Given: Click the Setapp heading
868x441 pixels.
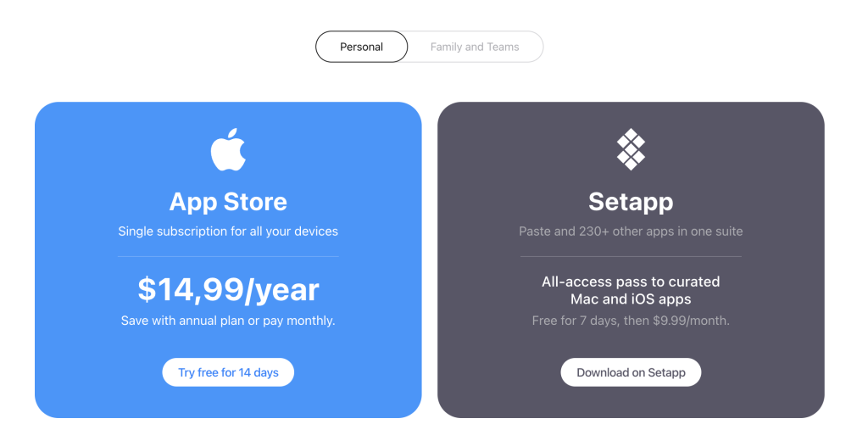Looking at the screenshot, I should point(631,202).
